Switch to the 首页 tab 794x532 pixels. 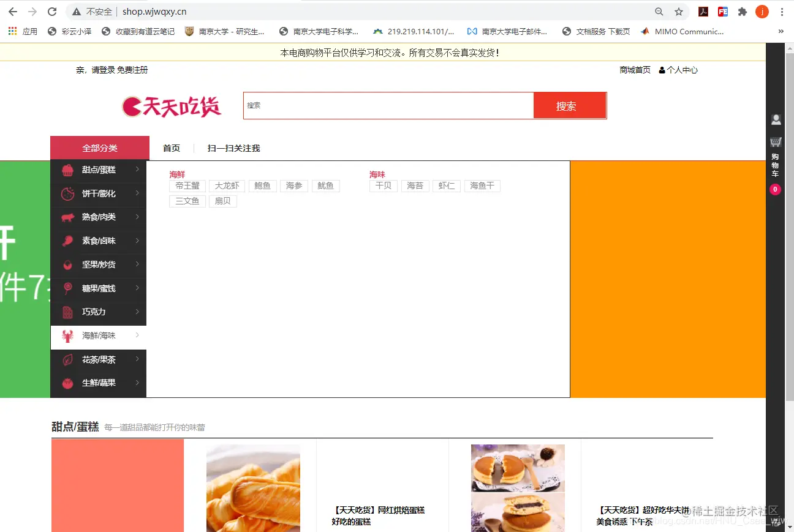171,148
